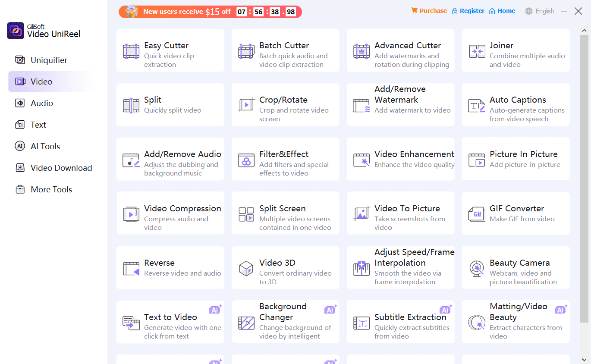Launch the Beauty Camera webcam icon
This screenshot has height=364, width=591.
click(x=477, y=269)
